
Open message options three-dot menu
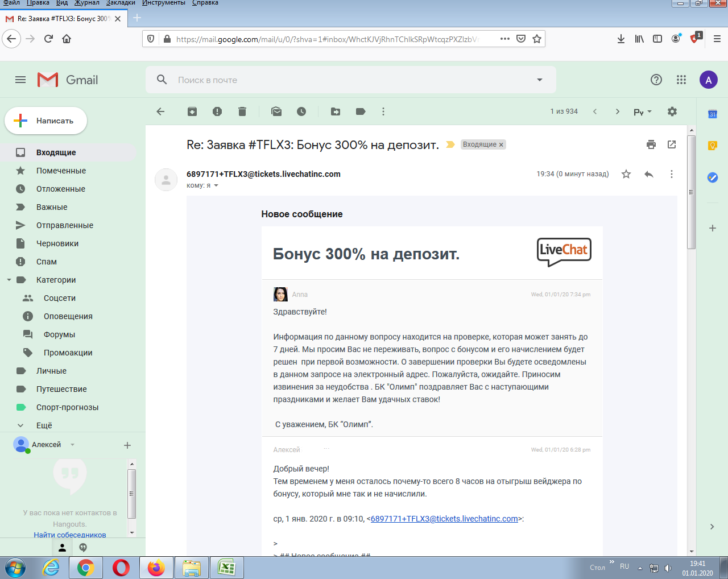coord(672,174)
